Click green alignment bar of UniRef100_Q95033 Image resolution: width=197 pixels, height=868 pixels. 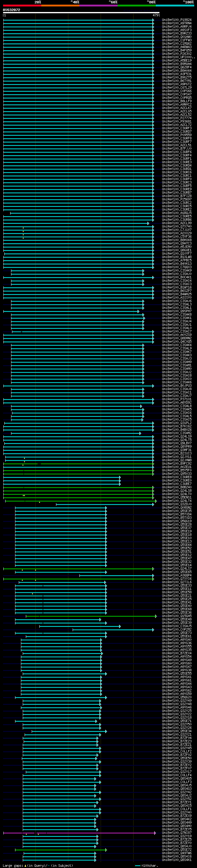pyautogui.click(x=78, y=474)
